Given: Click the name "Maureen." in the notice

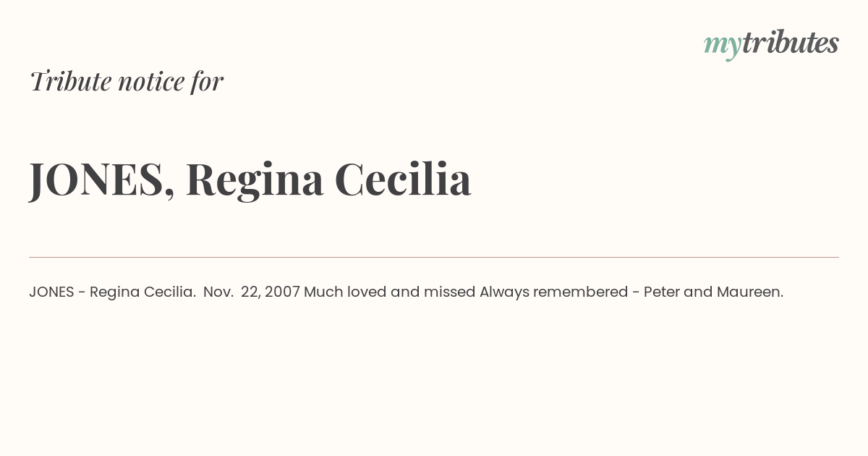Looking at the screenshot, I should coord(750,292).
